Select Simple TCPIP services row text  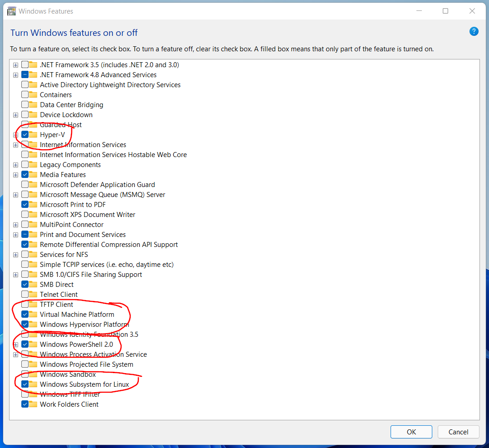(107, 265)
